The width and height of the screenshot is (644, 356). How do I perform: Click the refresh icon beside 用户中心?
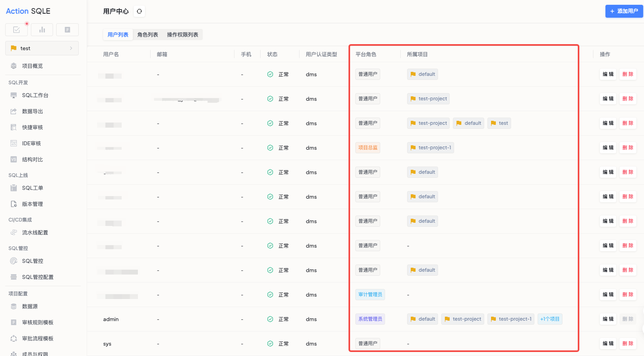pos(139,11)
